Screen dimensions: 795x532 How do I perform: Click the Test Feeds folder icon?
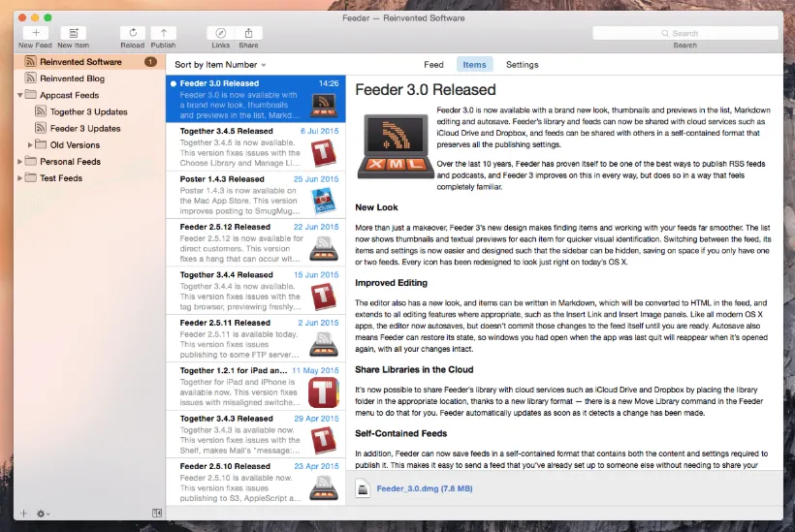30,178
